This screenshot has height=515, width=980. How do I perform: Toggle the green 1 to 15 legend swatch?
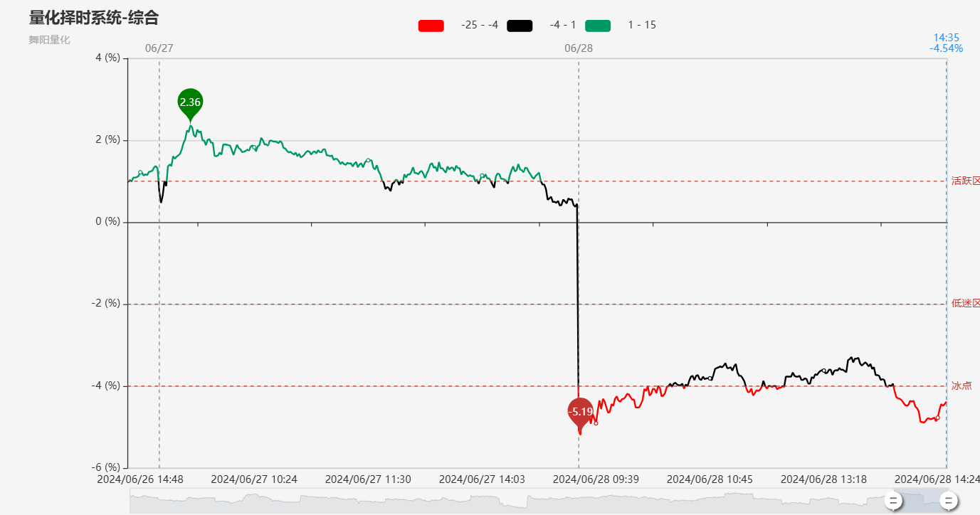(598, 26)
